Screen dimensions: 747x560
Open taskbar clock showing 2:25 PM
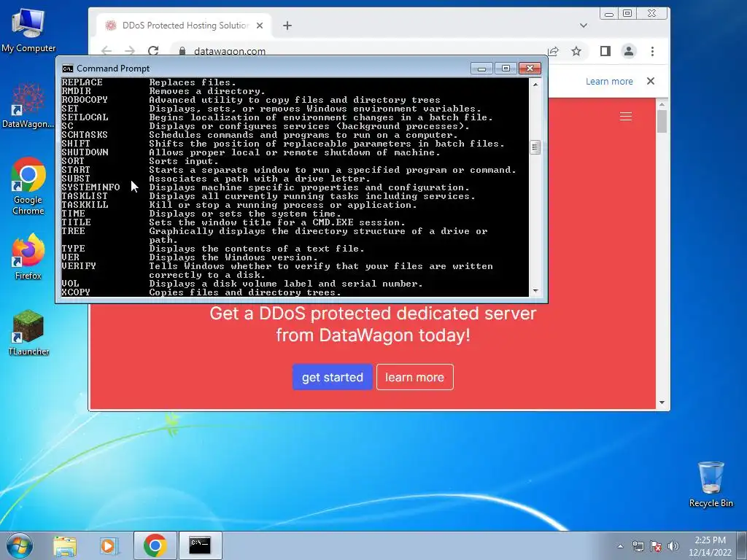[710, 545]
